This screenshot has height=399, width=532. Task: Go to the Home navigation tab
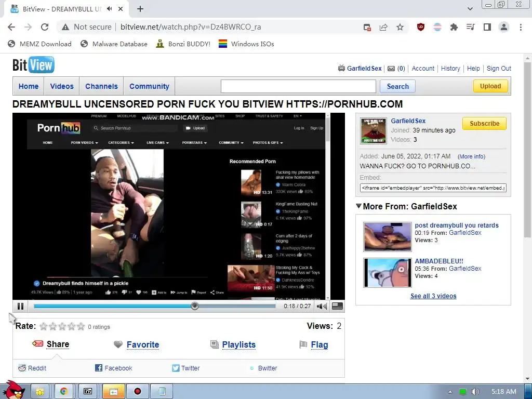coord(29,86)
